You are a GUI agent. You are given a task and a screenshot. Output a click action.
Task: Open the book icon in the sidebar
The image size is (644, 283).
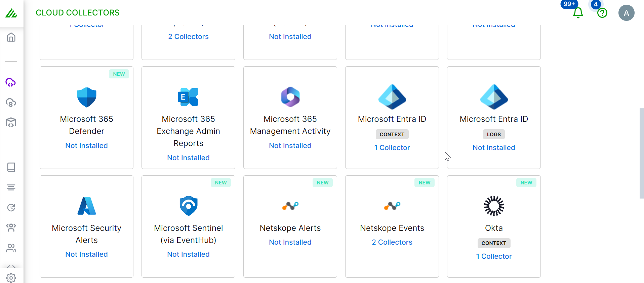(x=11, y=167)
